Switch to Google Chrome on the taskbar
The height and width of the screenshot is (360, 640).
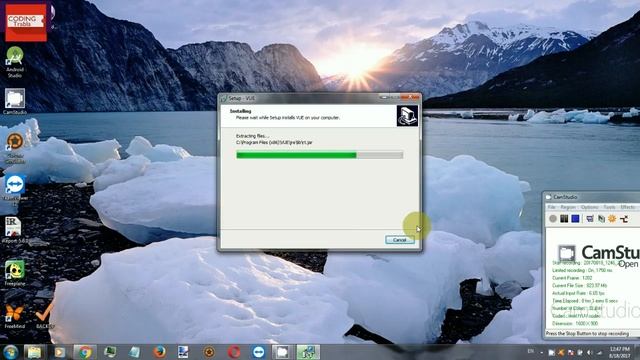85,352
